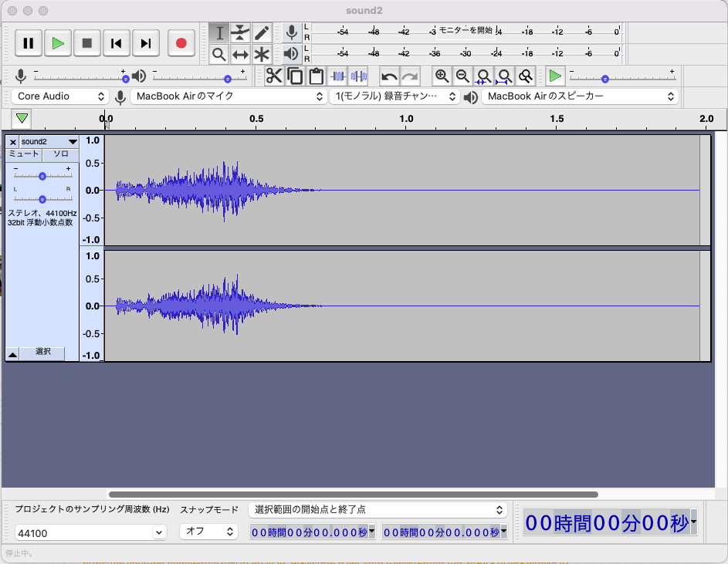Click the 選択 button on track panel

[x=42, y=352]
